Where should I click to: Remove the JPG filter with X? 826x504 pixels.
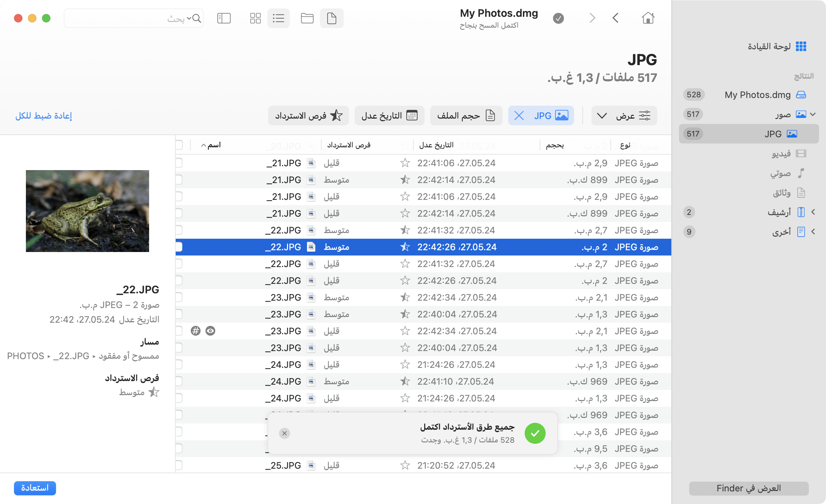coord(519,115)
